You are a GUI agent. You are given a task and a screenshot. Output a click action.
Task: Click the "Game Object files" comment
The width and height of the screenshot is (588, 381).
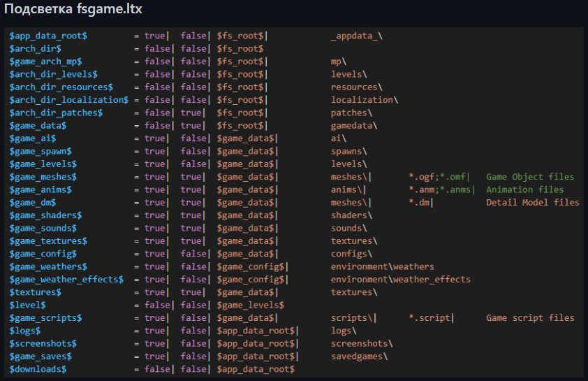point(529,177)
